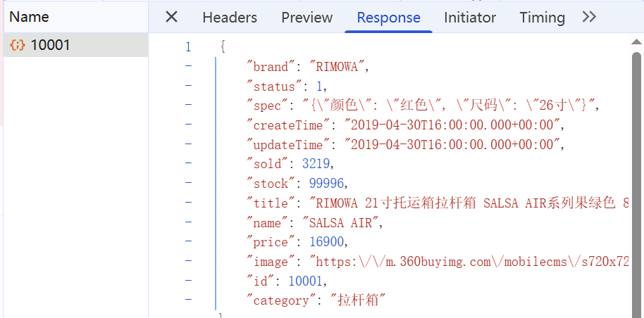Open the Headers tab

[x=230, y=17]
